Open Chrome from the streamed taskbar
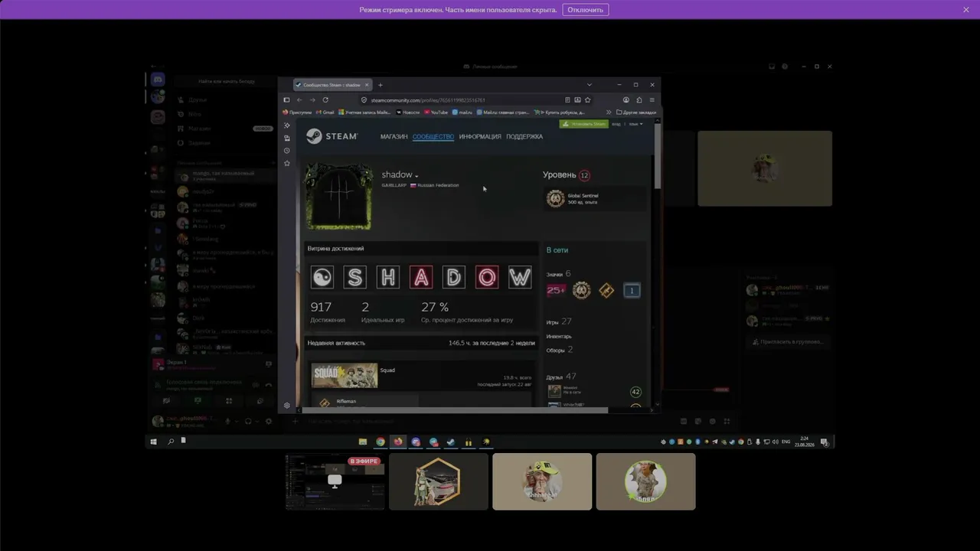This screenshot has width=980, height=551. tap(381, 442)
